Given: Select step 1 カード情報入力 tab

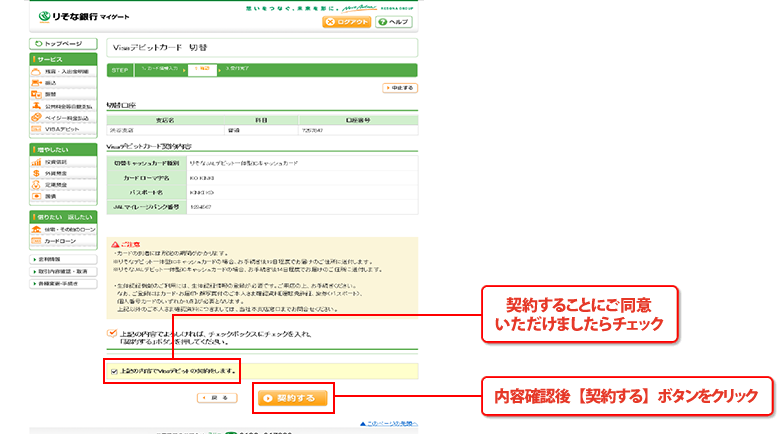Looking at the screenshot, I should click(x=160, y=68).
